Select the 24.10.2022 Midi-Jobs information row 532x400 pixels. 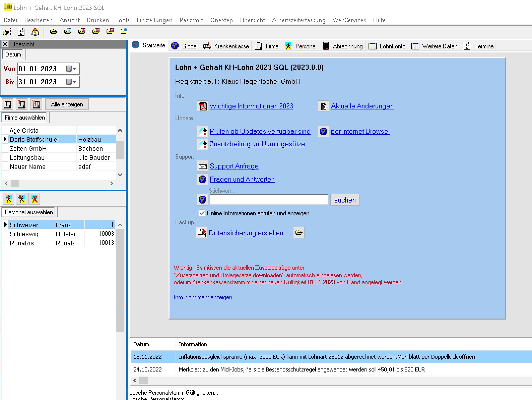pyautogui.click(x=331, y=369)
